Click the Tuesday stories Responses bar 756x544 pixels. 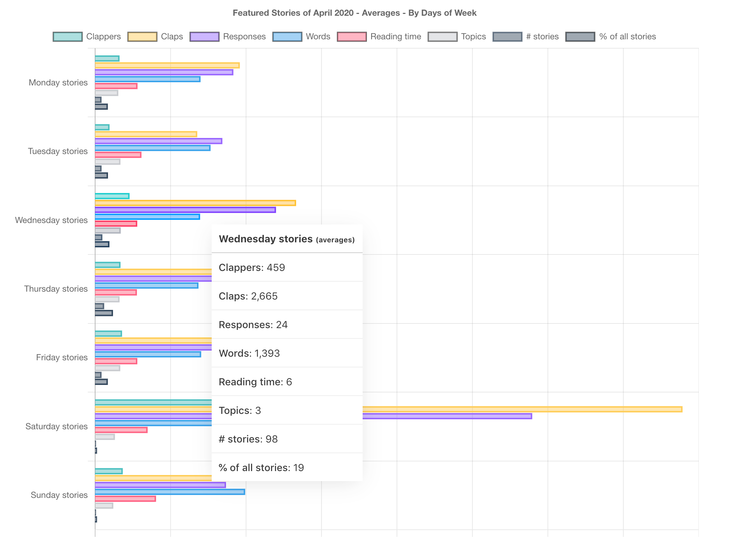click(x=158, y=141)
